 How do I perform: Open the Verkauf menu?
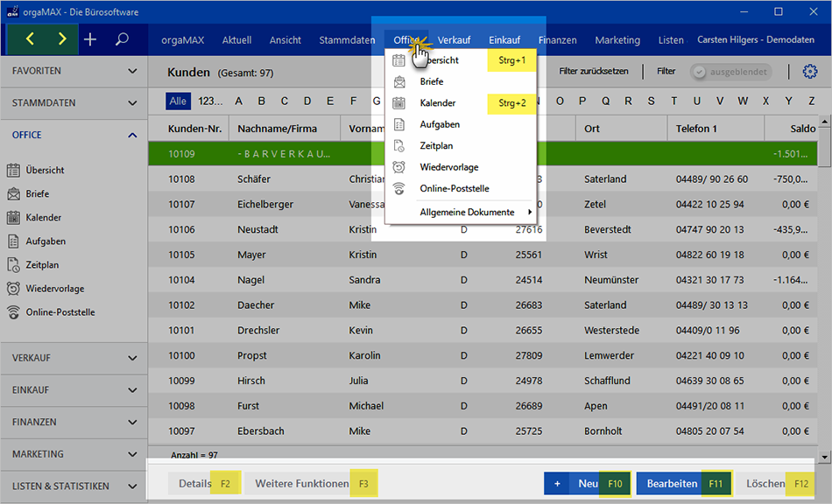tap(454, 39)
